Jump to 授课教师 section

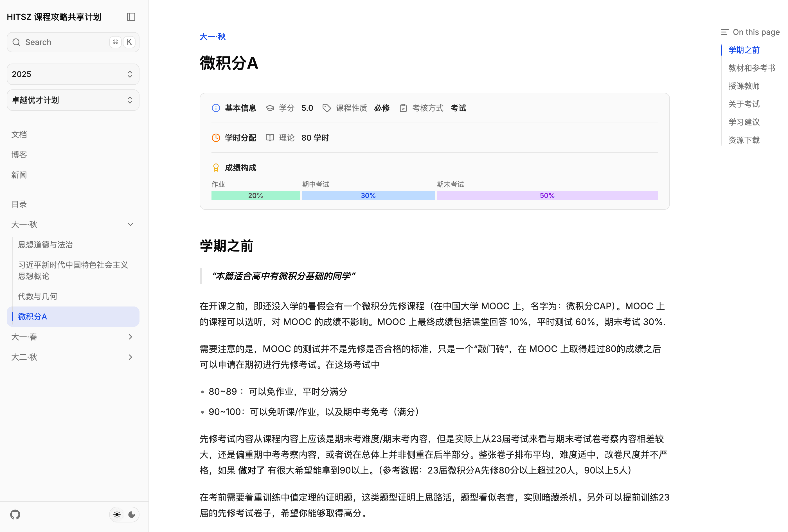pyautogui.click(x=744, y=86)
